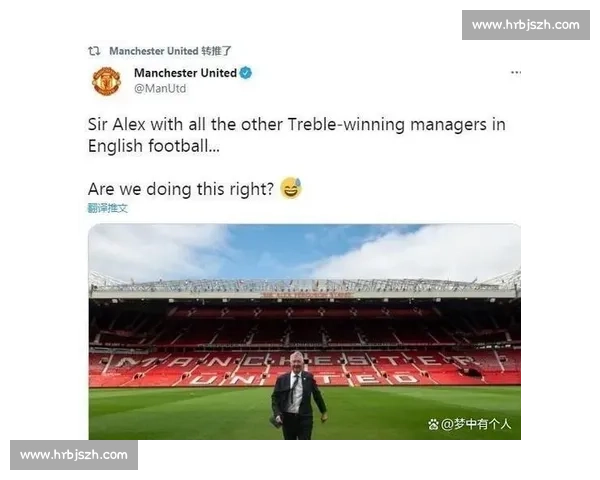Open the Manchester United crest avatar
Viewport: 600px width, 480px height.
[x=106, y=81]
